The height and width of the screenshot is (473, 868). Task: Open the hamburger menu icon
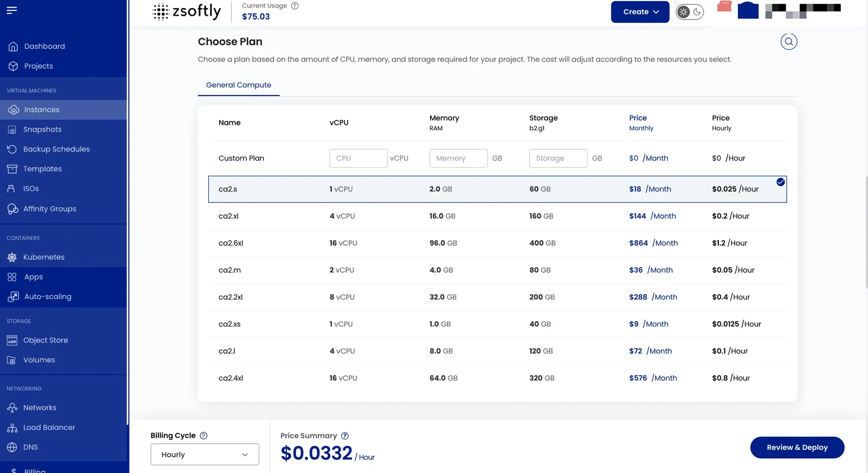point(12,10)
